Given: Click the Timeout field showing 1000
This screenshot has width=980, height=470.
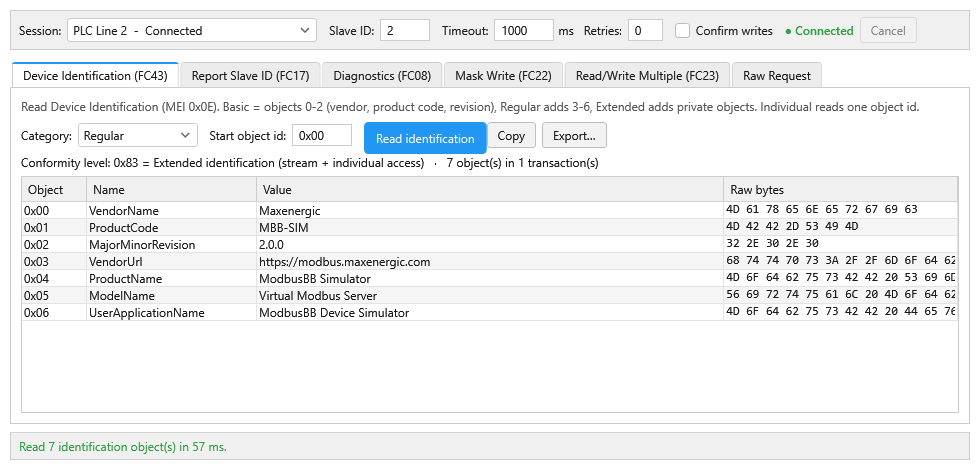Looking at the screenshot, I should 524,31.
